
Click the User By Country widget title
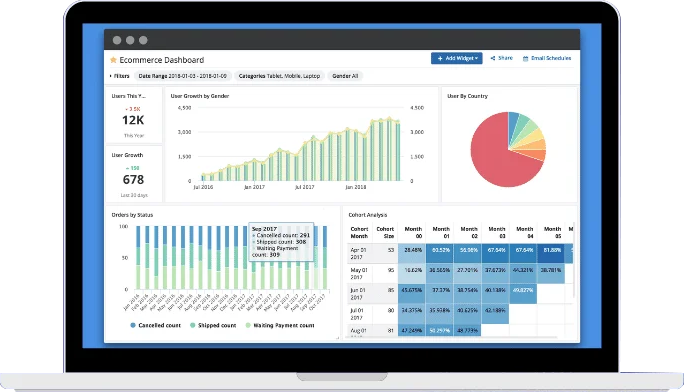467,96
